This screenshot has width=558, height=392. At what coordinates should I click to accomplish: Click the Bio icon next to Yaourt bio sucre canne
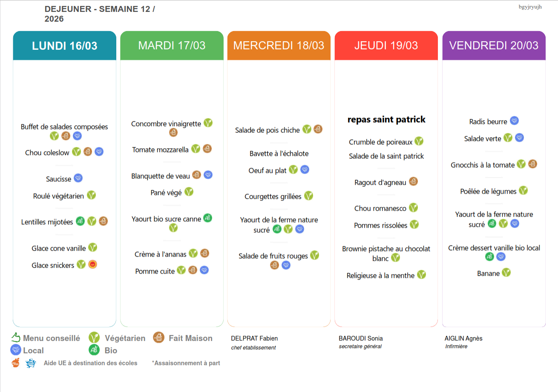(x=207, y=218)
